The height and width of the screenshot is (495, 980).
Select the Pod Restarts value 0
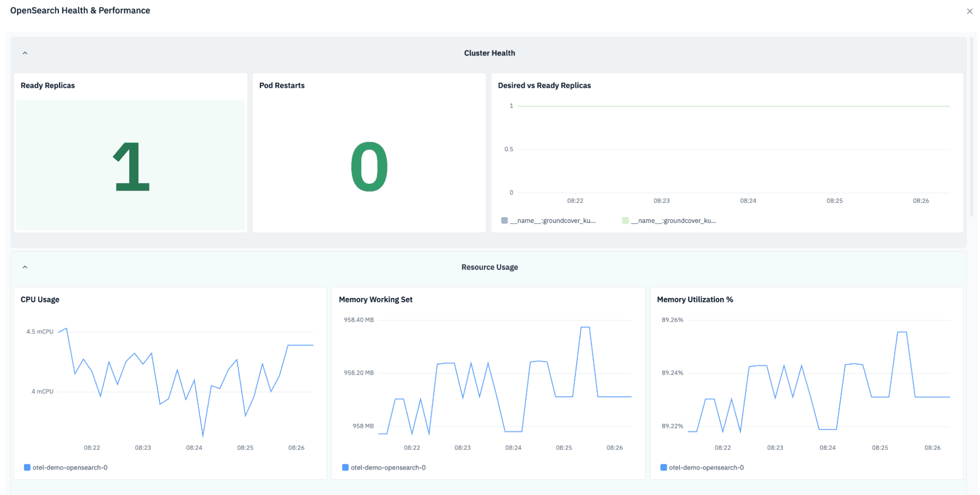pos(369,167)
